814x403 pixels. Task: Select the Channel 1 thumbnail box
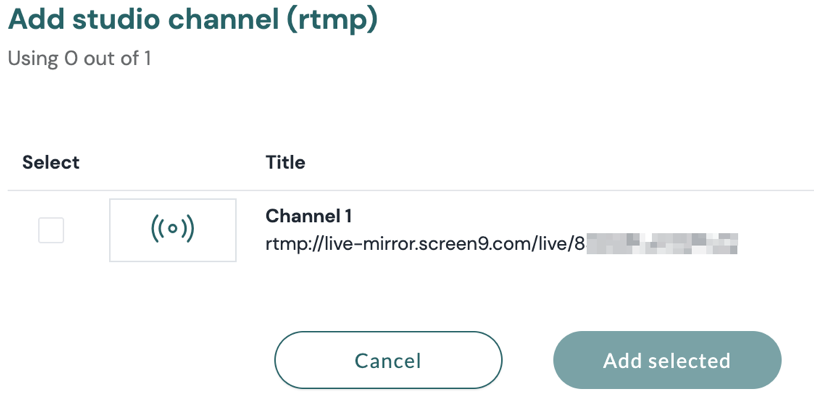pyautogui.click(x=172, y=230)
